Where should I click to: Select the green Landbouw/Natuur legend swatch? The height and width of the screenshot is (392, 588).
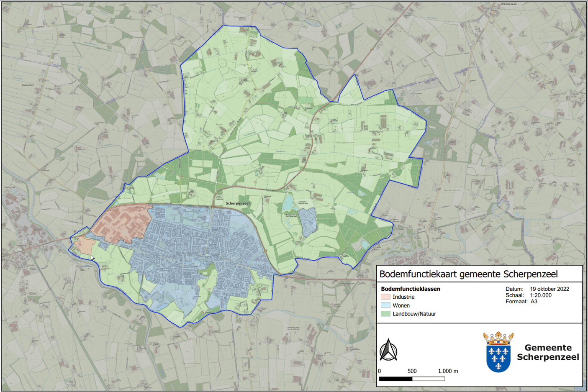click(385, 314)
